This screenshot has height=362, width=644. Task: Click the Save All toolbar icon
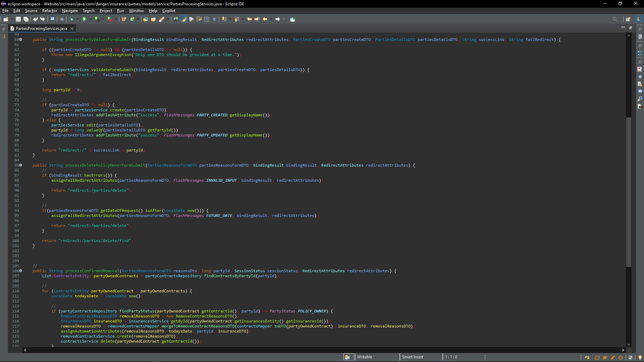(x=26, y=19)
